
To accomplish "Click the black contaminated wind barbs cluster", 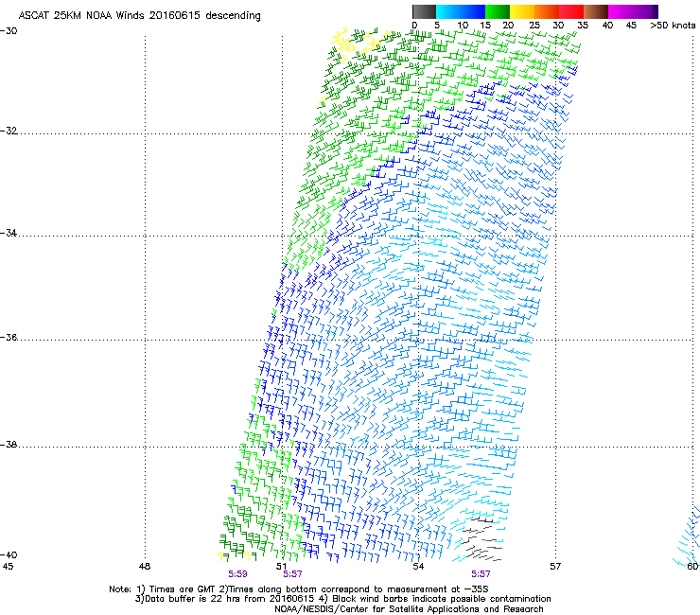I will [x=482, y=538].
